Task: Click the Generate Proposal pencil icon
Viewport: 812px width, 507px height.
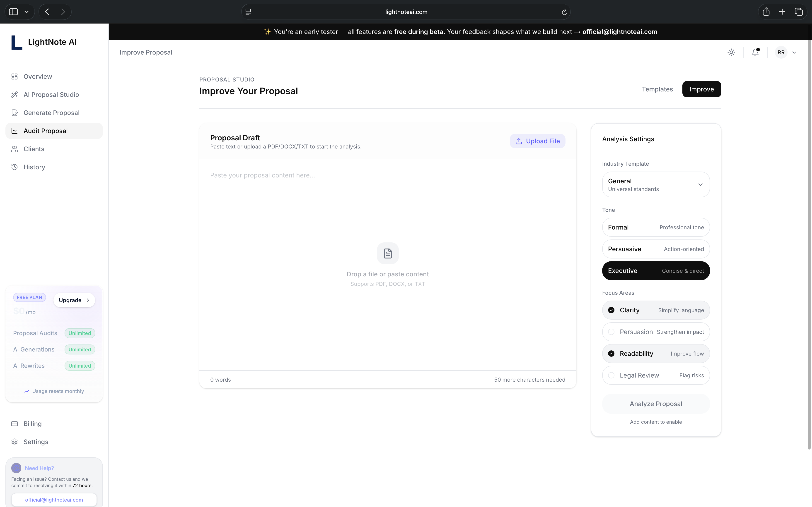Action: [x=14, y=113]
